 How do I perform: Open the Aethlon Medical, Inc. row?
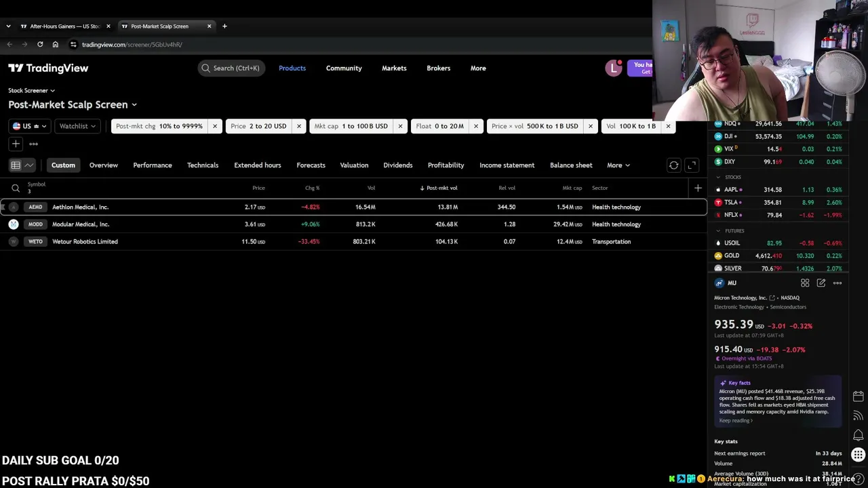[x=353, y=207]
